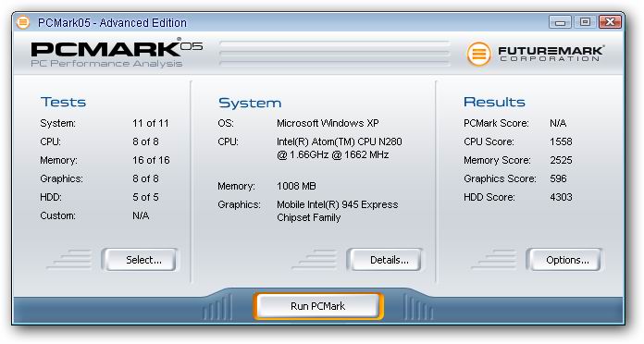Open system Details... dialog
This screenshot has width=644, height=344.
click(x=385, y=260)
